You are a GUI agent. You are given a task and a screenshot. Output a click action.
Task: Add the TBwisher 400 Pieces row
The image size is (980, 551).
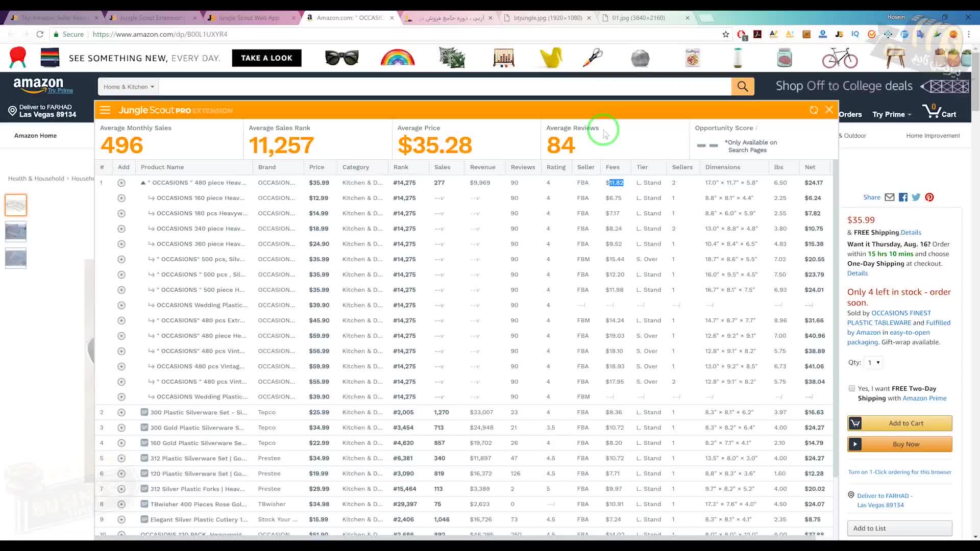coord(121,504)
